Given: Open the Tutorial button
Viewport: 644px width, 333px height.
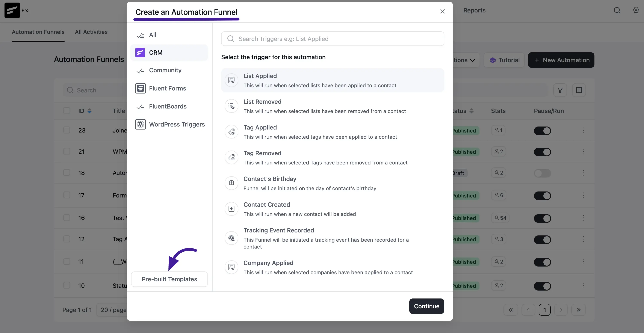Looking at the screenshot, I should point(504,60).
